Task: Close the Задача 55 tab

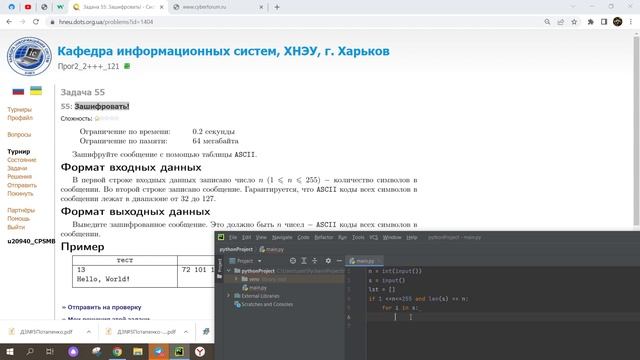Action: [x=162, y=7]
